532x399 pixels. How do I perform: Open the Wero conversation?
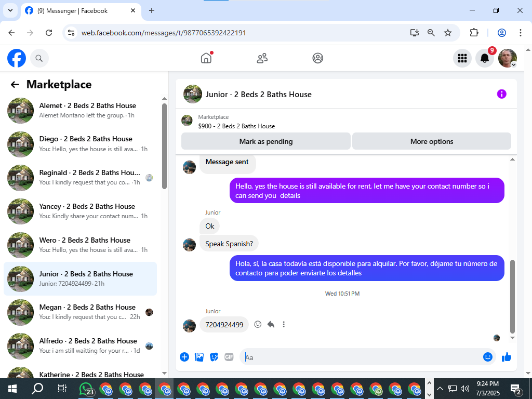point(81,245)
